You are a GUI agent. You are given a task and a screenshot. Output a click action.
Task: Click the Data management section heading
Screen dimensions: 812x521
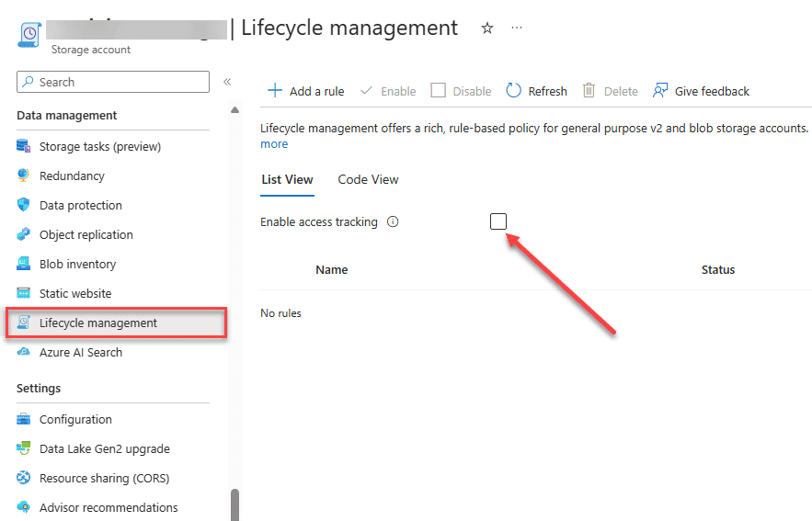point(67,116)
